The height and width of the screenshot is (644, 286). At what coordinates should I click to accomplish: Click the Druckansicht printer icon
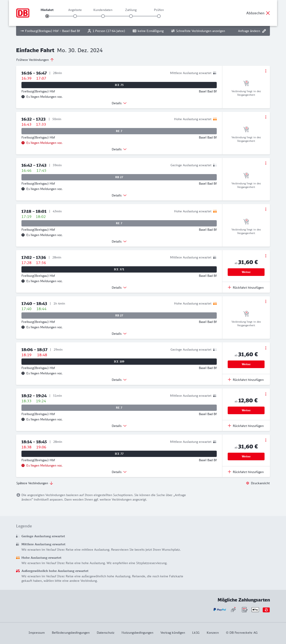point(247,483)
